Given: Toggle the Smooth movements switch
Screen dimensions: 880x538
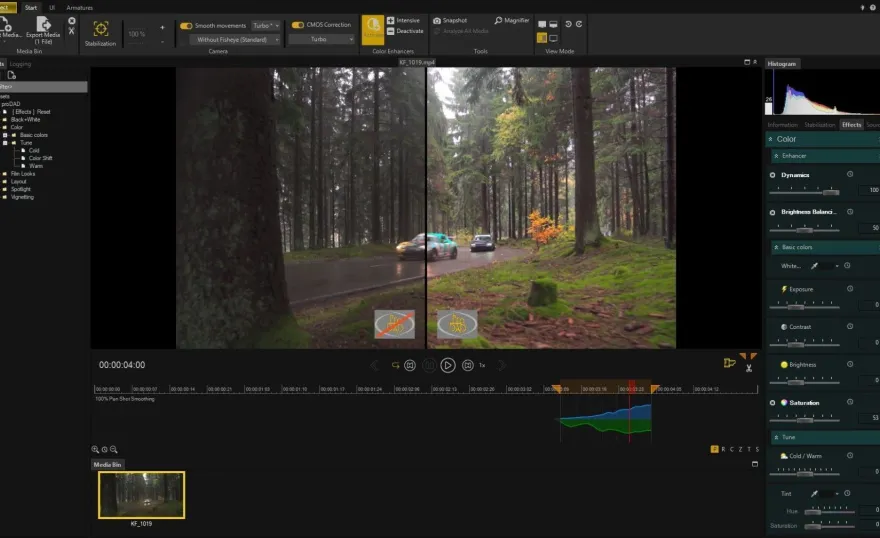Looking at the screenshot, I should pyautogui.click(x=186, y=26).
